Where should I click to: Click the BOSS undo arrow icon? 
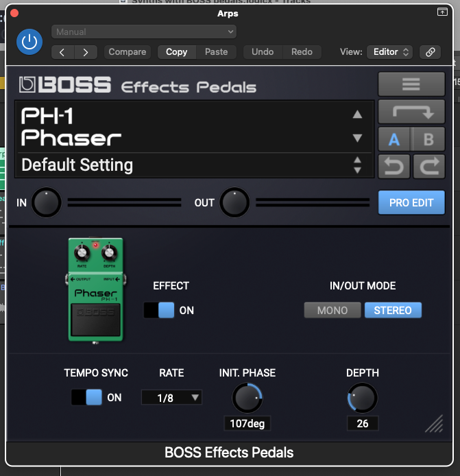coord(394,167)
